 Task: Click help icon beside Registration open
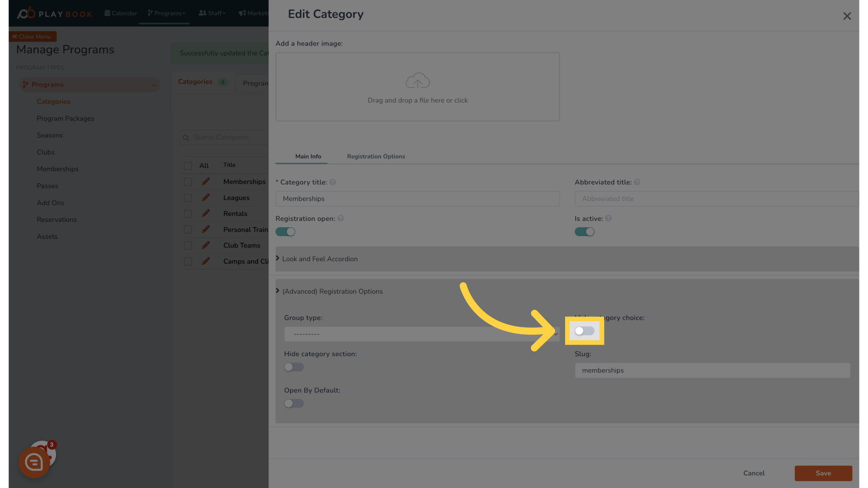340,218
